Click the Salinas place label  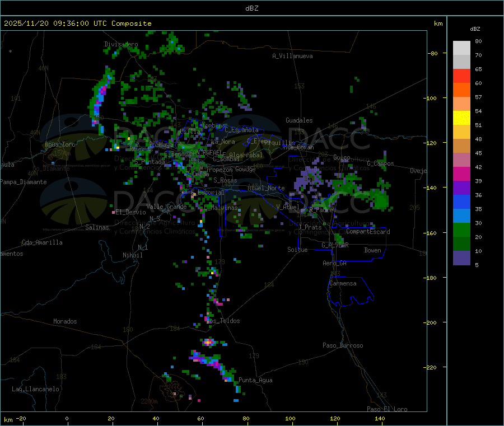[x=97, y=227]
